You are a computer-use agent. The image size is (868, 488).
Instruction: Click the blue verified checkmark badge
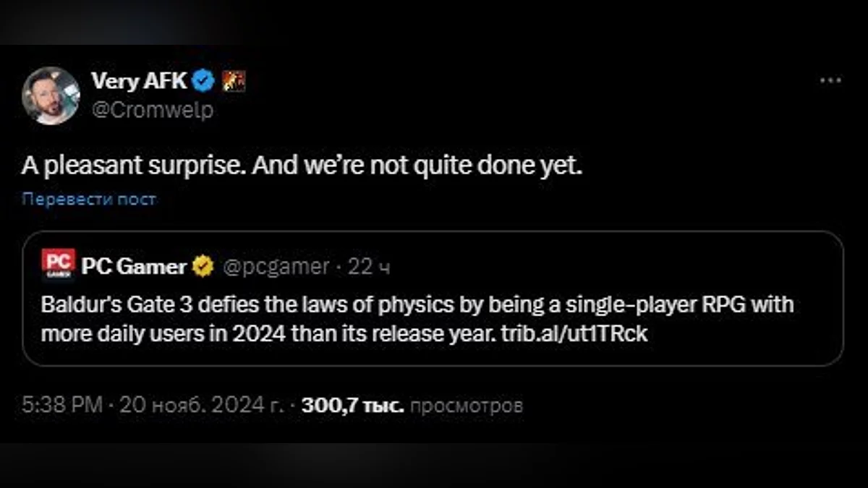[x=204, y=82]
